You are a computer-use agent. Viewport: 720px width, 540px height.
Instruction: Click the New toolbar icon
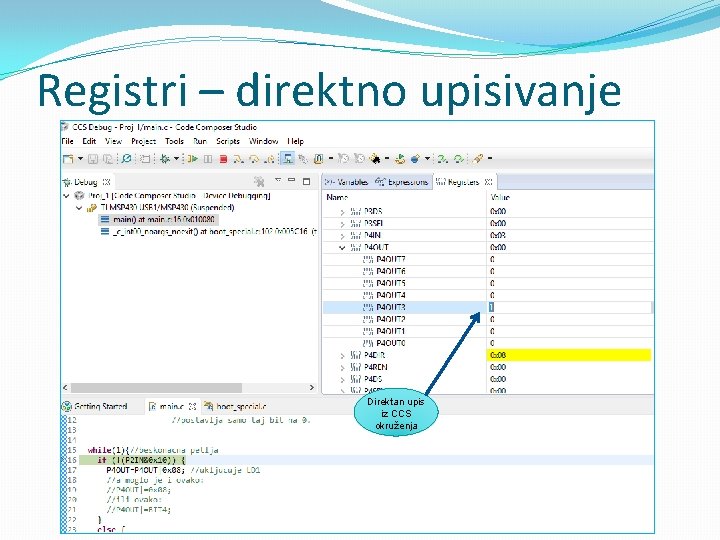point(68,159)
